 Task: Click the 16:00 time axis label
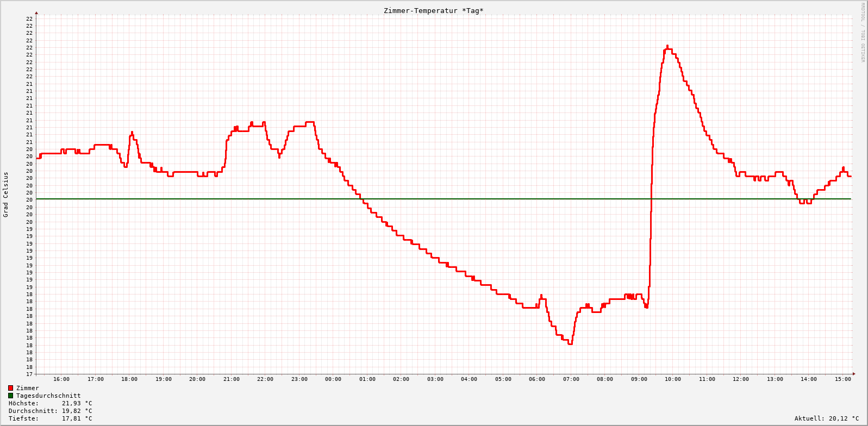[x=61, y=379]
